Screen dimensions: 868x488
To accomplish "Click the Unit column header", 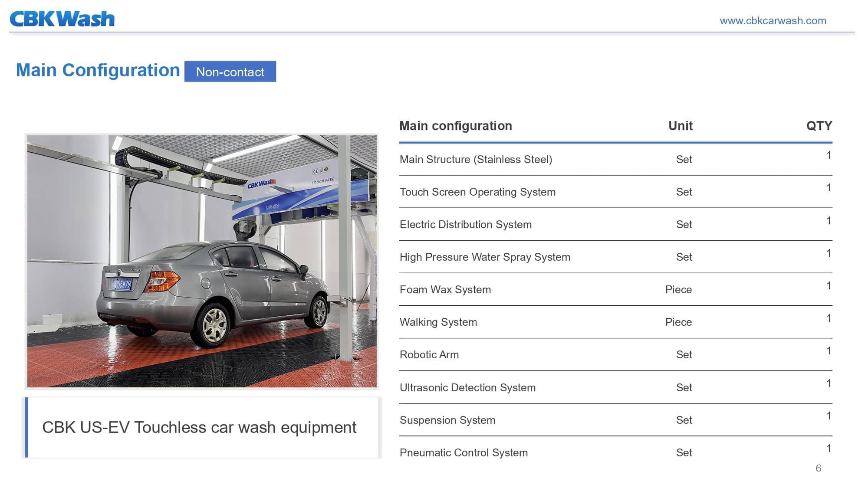I will coord(680,126).
